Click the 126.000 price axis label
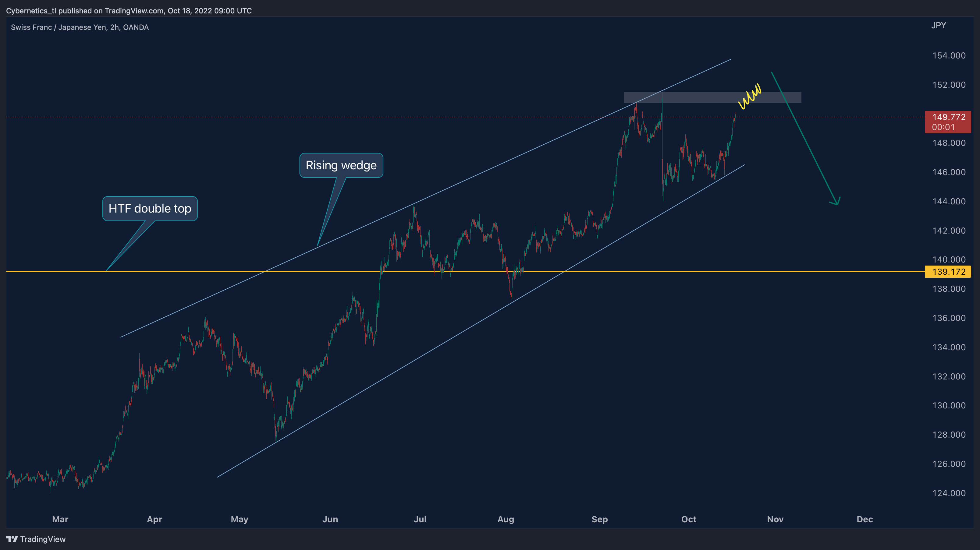Image resolution: width=980 pixels, height=550 pixels. [948, 464]
